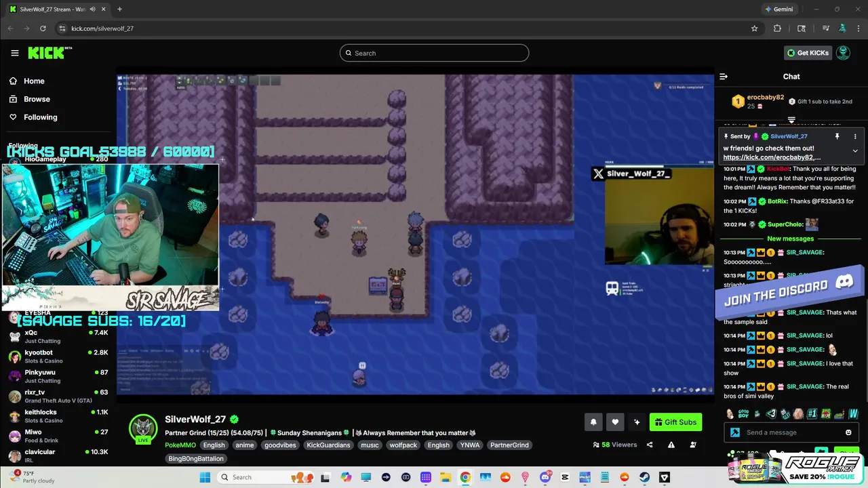Image resolution: width=868 pixels, height=488 pixels.
Task: Select the #1 emote
Action: click(x=812, y=414)
